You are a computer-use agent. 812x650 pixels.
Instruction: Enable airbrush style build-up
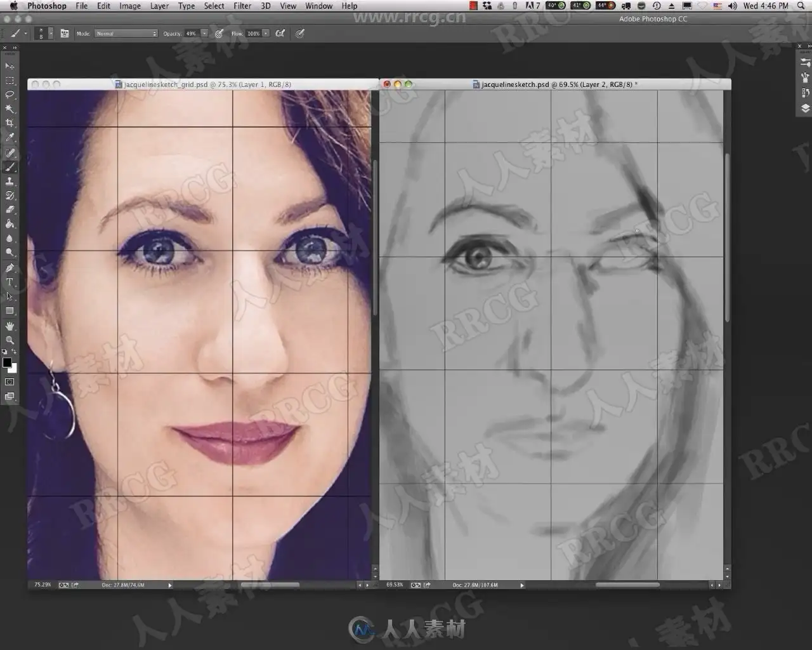click(x=280, y=33)
